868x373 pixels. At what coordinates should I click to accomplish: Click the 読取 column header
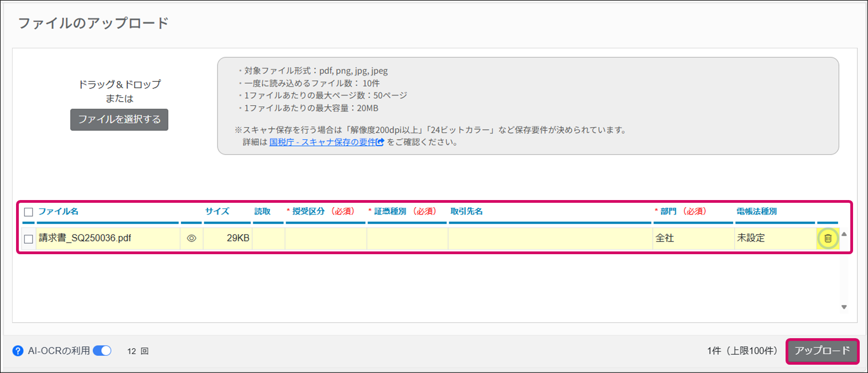(262, 211)
